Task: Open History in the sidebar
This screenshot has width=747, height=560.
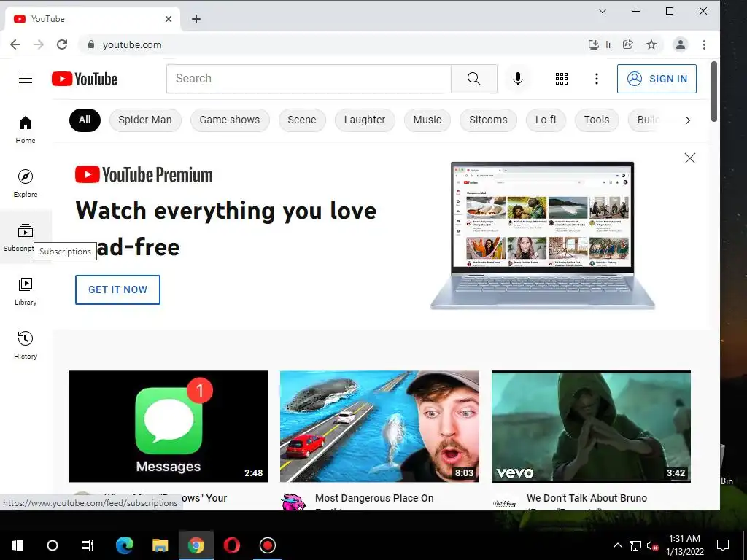Action: (26, 345)
